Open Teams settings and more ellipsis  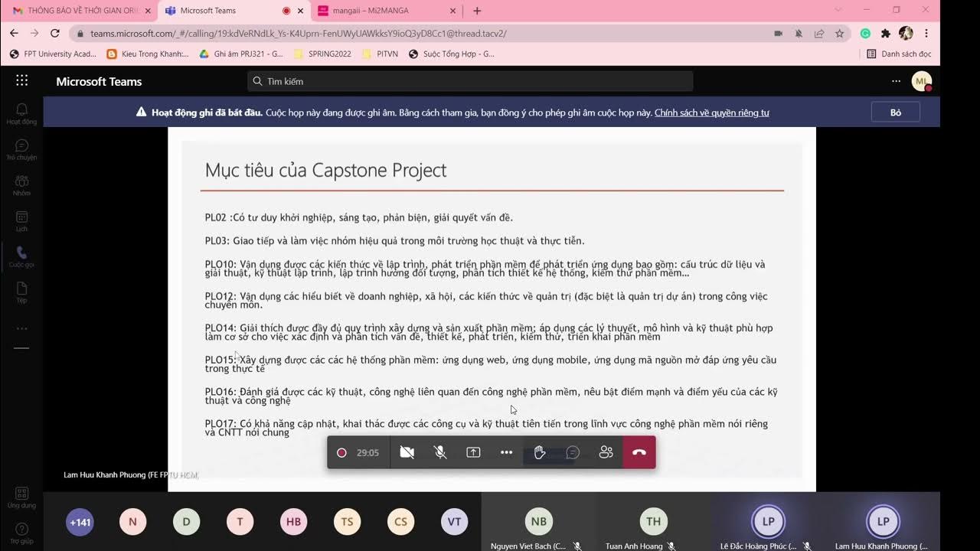pyautogui.click(x=896, y=81)
